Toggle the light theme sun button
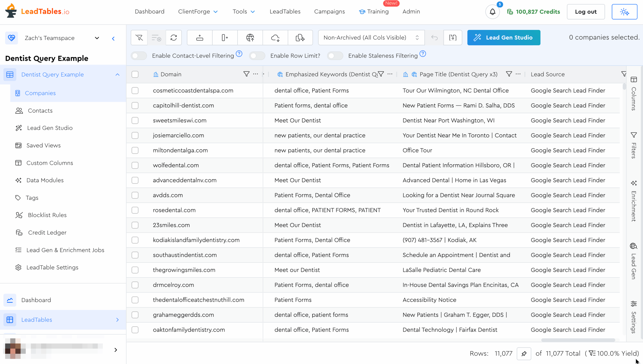 [x=624, y=12]
